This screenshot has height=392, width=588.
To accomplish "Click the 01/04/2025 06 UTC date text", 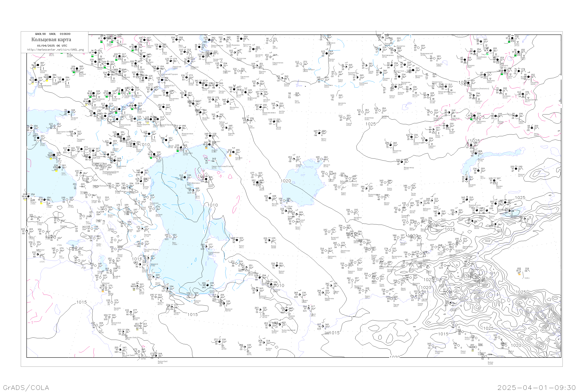I will click(x=52, y=46).
